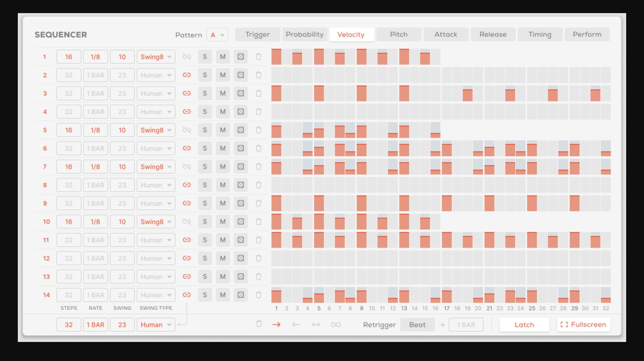Click the first velocity bar in row 9

pyautogui.click(x=276, y=203)
